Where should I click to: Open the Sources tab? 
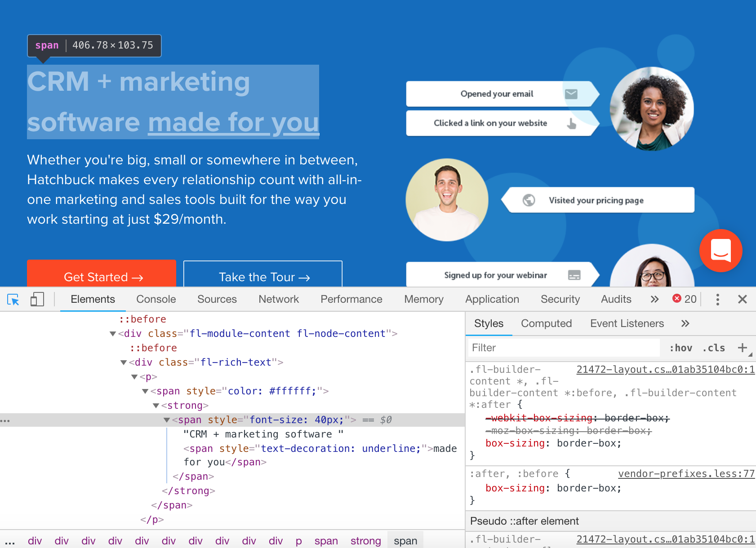tap(217, 299)
